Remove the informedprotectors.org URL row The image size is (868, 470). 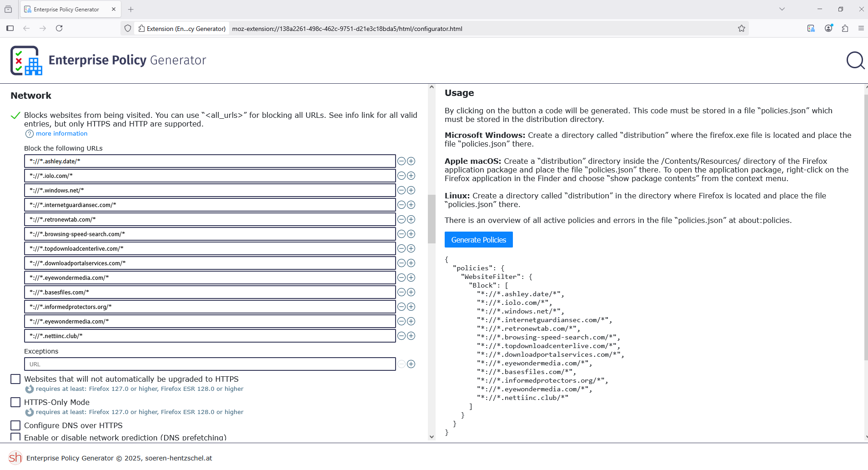pos(401,307)
